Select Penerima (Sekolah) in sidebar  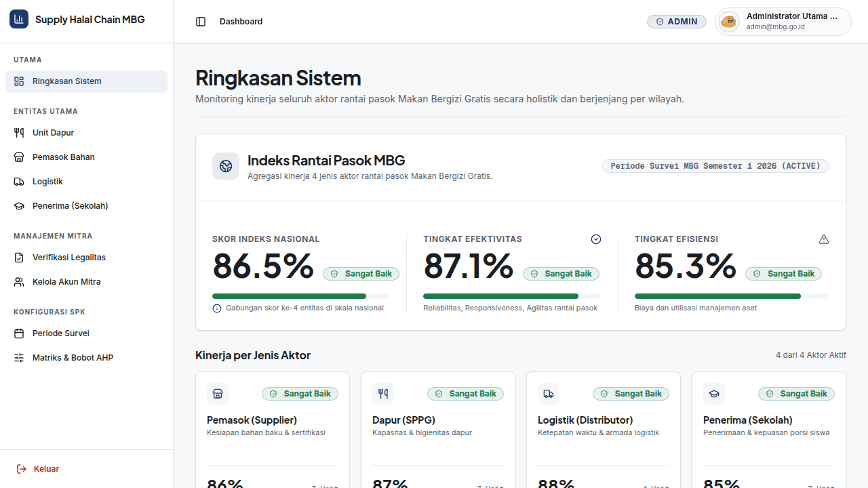click(86, 206)
